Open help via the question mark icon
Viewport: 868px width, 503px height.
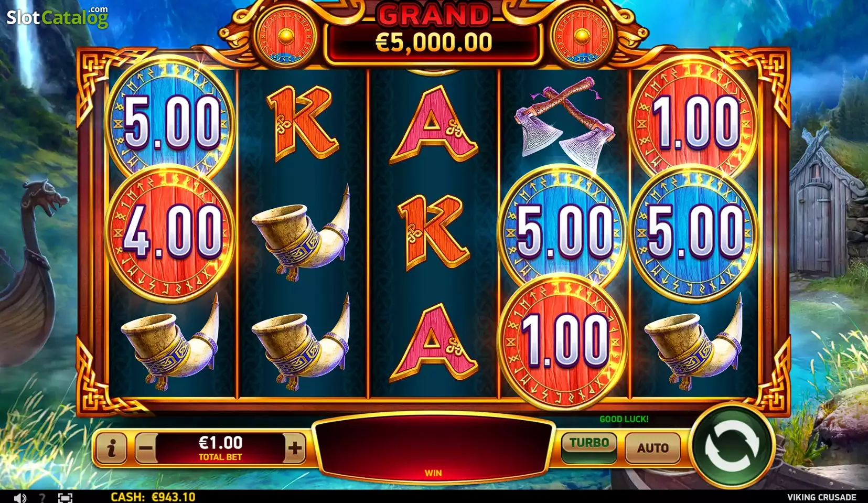coord(42,497)
